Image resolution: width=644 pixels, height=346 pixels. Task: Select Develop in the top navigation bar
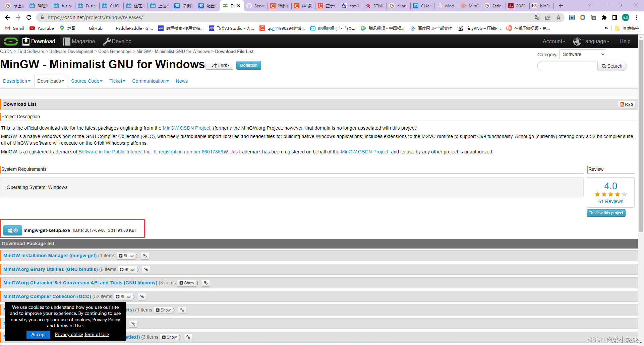click(x=117, y=41)
